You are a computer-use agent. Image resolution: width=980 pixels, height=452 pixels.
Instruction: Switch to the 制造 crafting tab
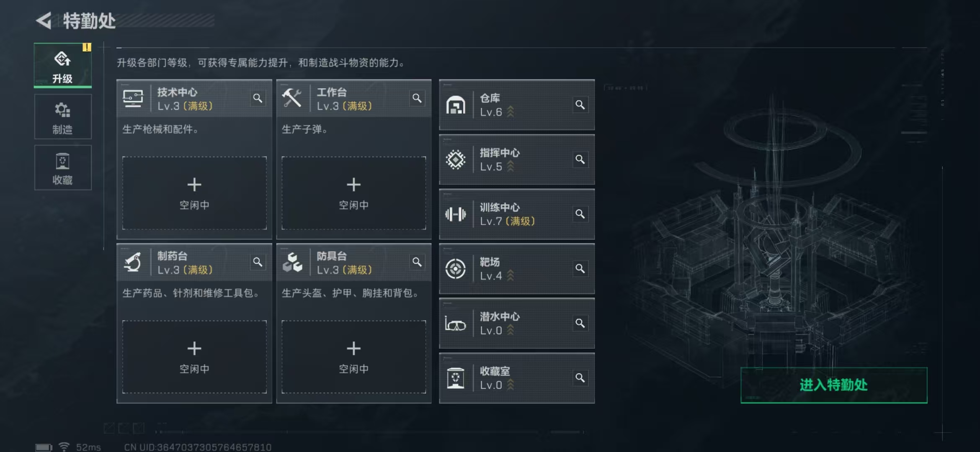[x=63, y=117]
